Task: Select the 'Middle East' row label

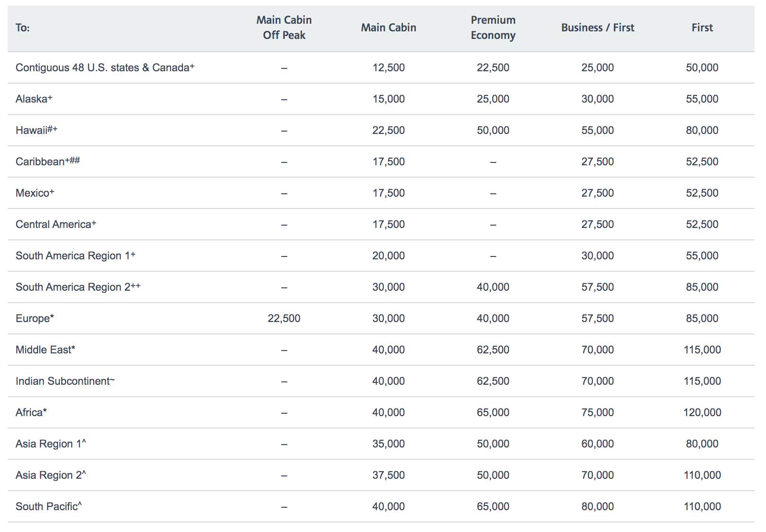Action: [45, 350]
